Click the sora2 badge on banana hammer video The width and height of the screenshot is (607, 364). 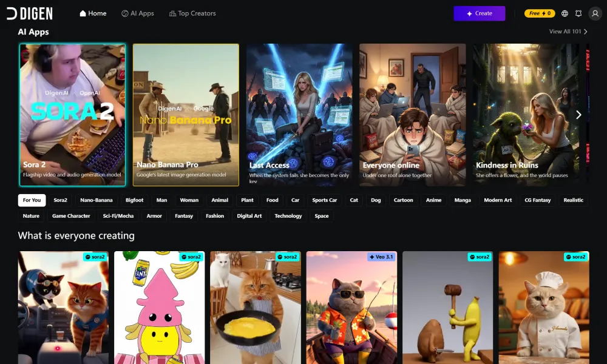pyautogui.click(x=478, y=257)
